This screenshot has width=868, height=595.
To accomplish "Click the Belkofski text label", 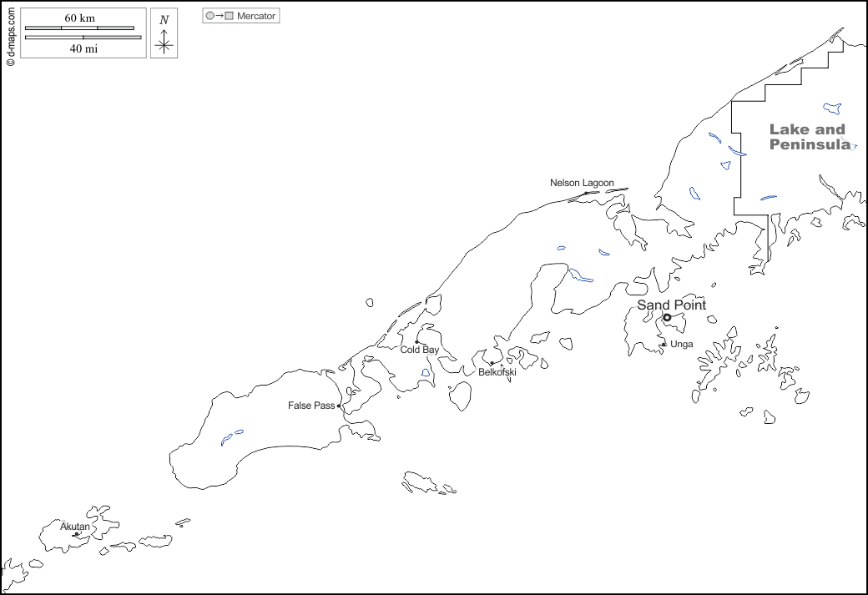I will (497, 372).
